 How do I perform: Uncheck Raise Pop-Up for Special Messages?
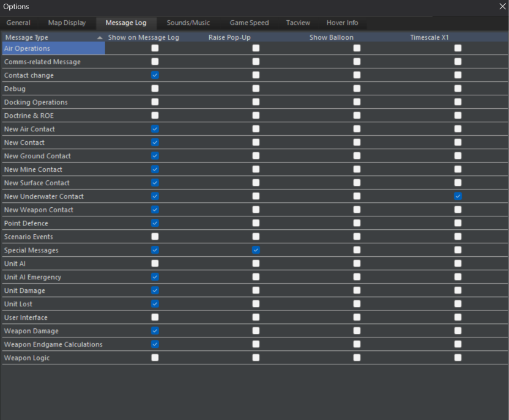(256, 250)
